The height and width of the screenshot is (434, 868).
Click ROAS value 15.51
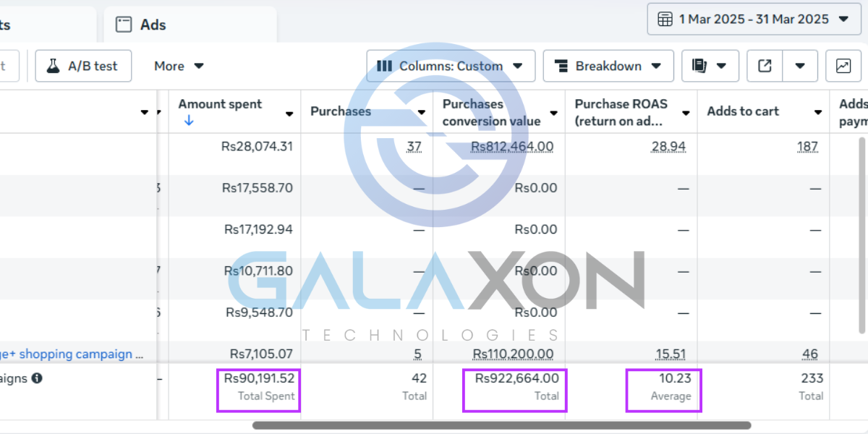coord(671,354)
